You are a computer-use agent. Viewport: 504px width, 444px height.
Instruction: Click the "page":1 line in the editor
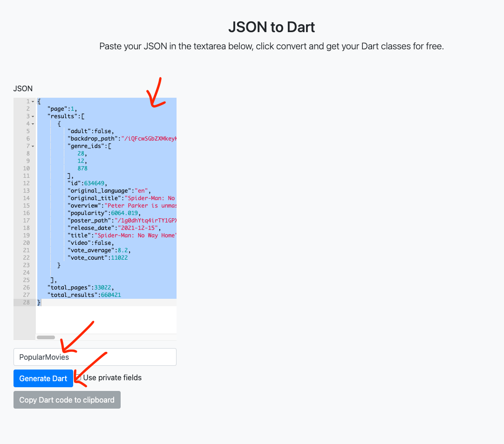click(x=62, y=109)
